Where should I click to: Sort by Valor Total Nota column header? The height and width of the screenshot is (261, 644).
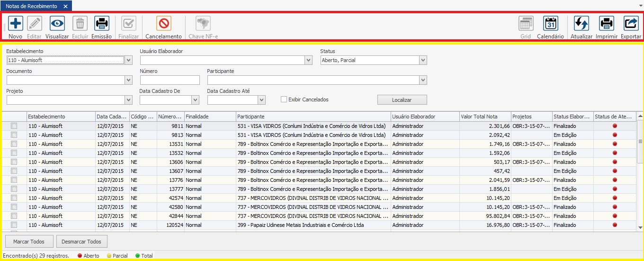click(x=484, y=117)
